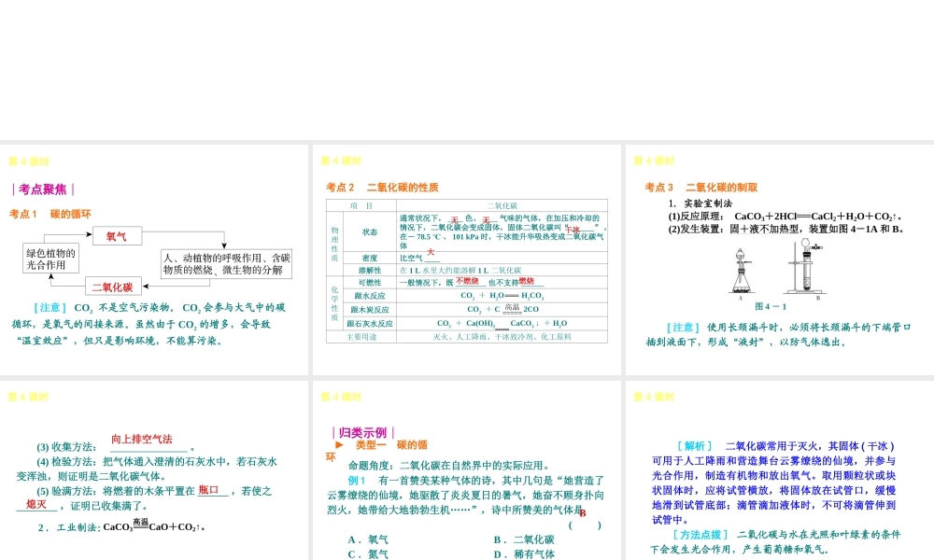The height and width of the screenshot is (560, 934).
Task: Click the 归类示例 heading
Action: 362,433
